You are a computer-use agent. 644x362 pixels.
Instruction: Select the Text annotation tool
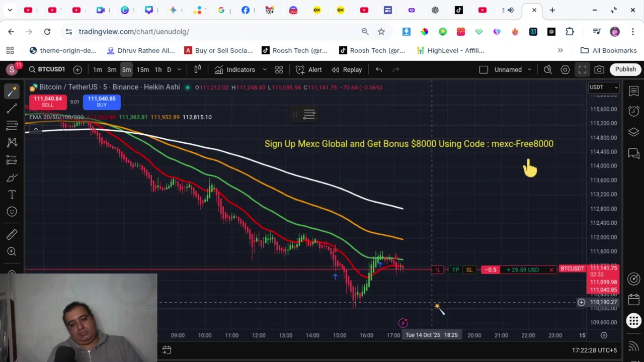pos(12,195)
